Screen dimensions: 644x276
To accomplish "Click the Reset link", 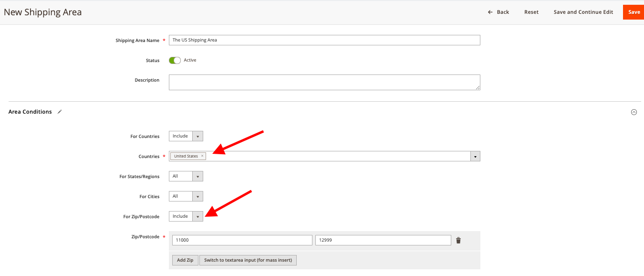I will pos(531,12).
